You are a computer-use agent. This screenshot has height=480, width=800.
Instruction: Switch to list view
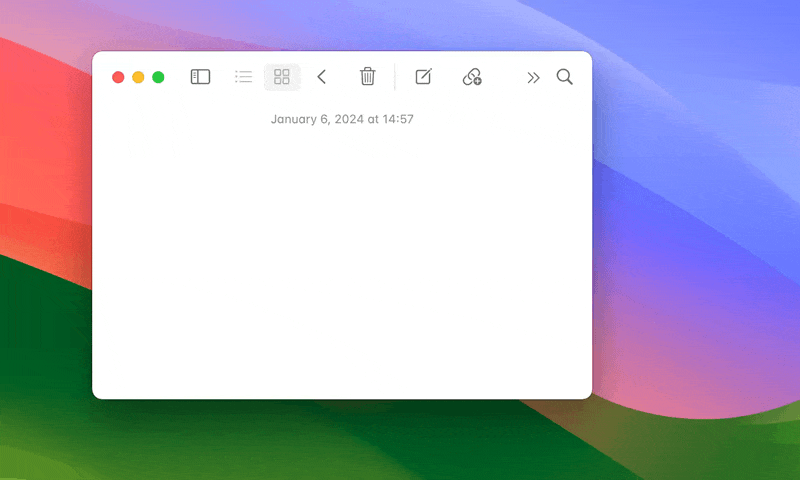243,77
